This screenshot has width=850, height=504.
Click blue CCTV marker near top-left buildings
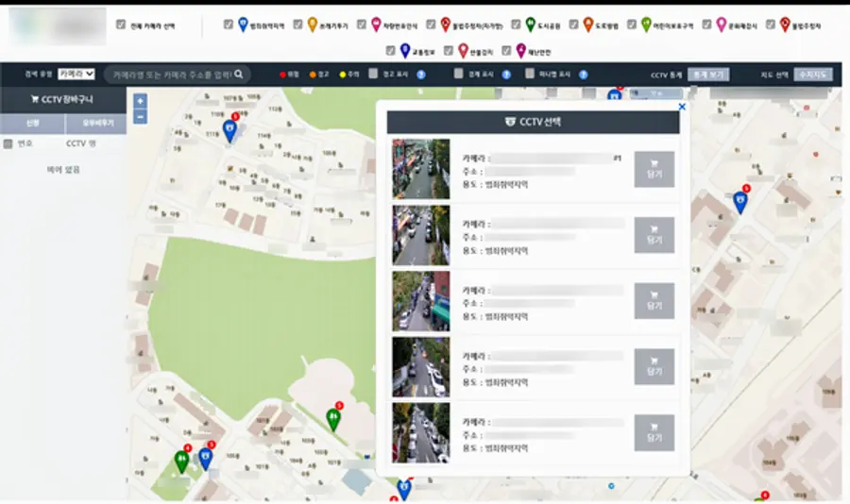tap(229, 131)
